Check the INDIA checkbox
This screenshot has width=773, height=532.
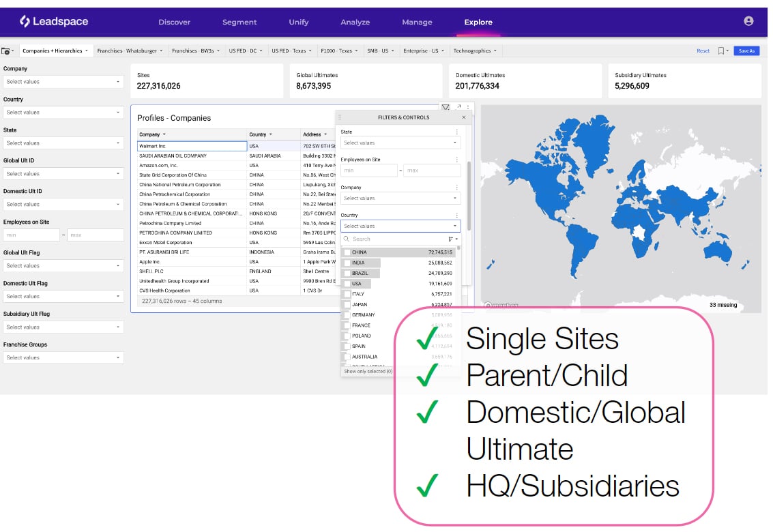347,263
